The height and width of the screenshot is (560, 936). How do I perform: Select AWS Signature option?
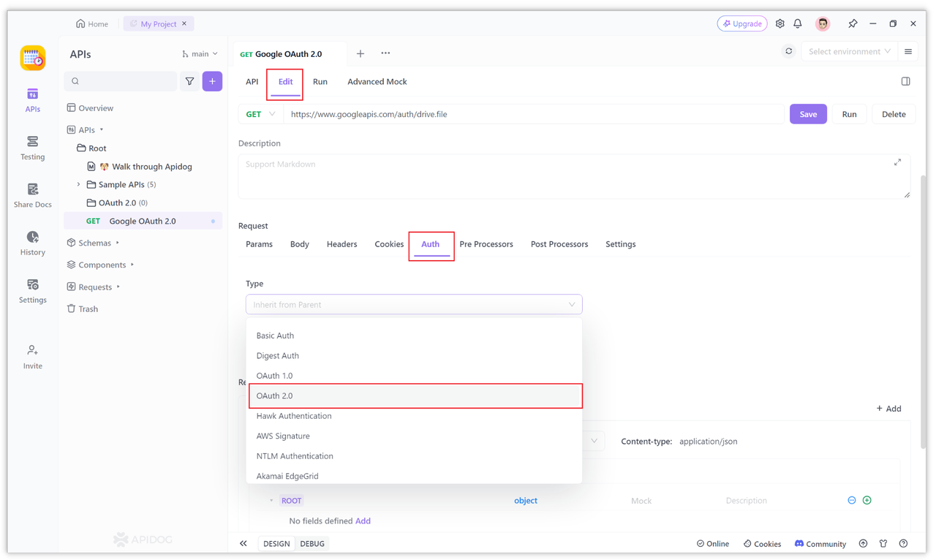pos(414,436)
